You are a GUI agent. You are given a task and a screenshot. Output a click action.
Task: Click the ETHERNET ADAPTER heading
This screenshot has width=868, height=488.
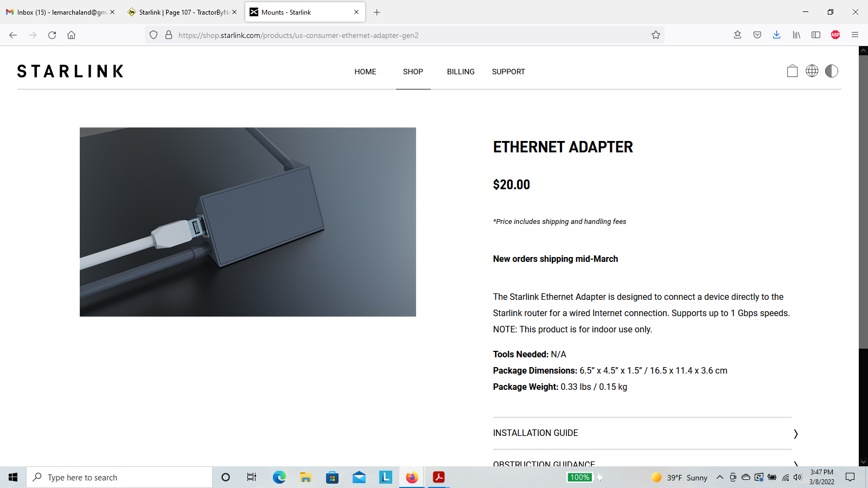[563, 147]
